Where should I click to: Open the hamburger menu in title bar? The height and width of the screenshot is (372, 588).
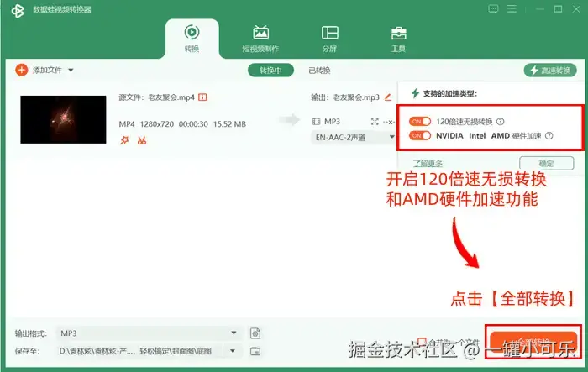coord(512,9)
